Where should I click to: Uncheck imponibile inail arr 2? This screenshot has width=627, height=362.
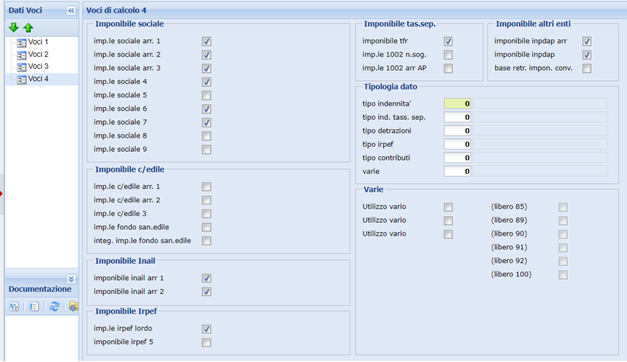tap(206, 292)
